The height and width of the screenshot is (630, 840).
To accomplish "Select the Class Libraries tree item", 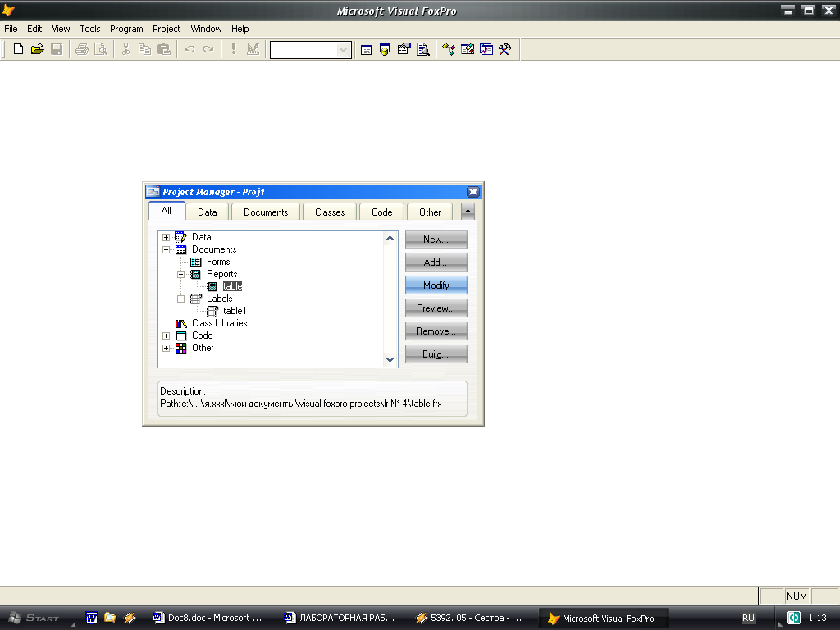I will coord(219,323).
